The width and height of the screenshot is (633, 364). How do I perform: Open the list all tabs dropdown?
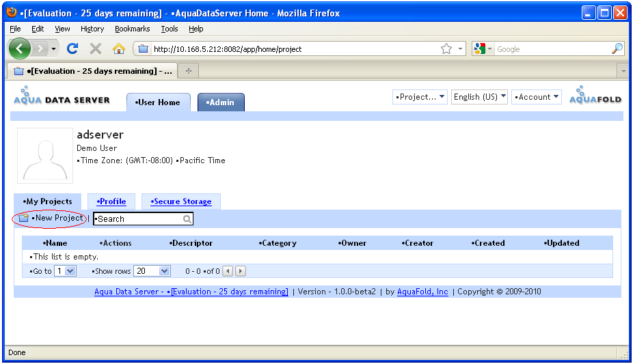coord(623,71)
